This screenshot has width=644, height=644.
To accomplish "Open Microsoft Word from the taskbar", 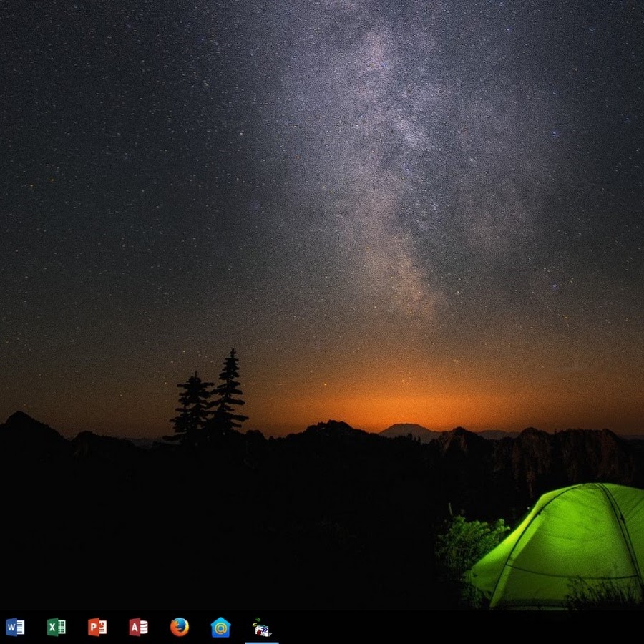I will pos(15,627).
